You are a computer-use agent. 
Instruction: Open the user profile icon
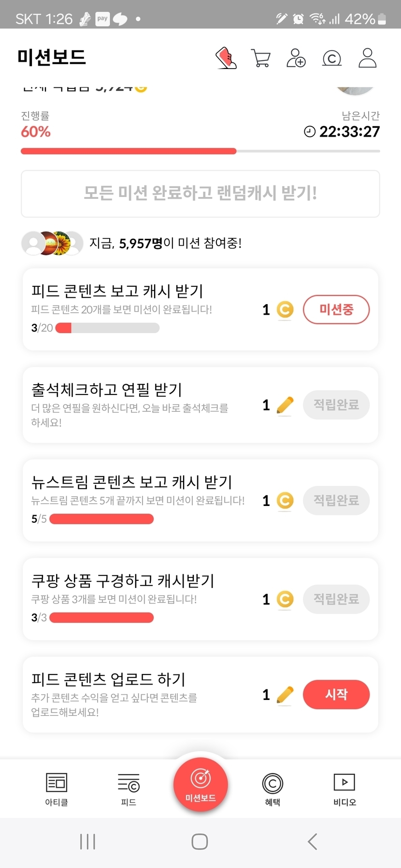tap(367, 58)
